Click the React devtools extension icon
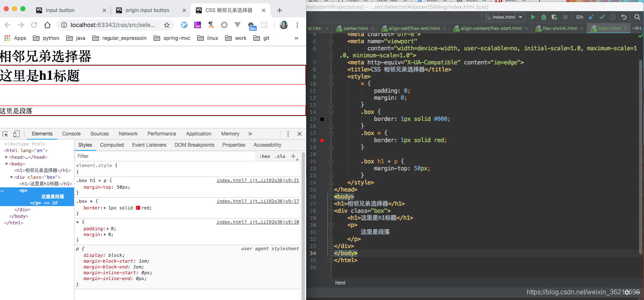The image size is (644, 300). pos(264,25)
